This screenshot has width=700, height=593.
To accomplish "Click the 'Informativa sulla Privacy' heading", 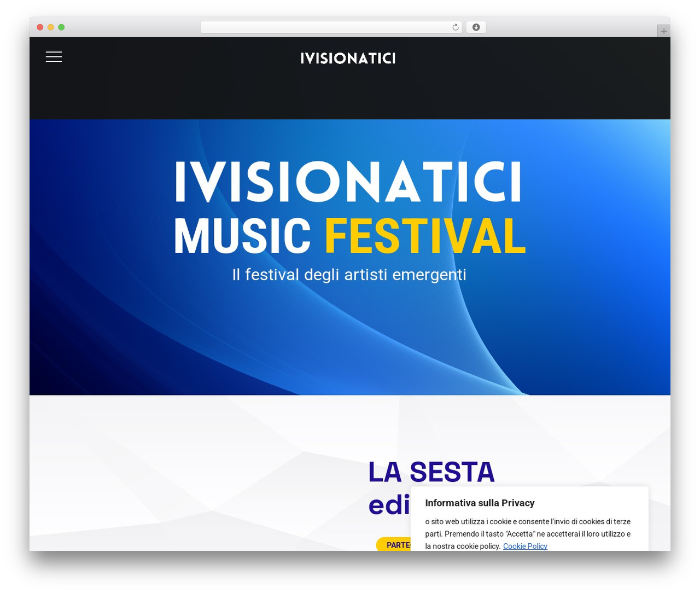I will 480,503.
